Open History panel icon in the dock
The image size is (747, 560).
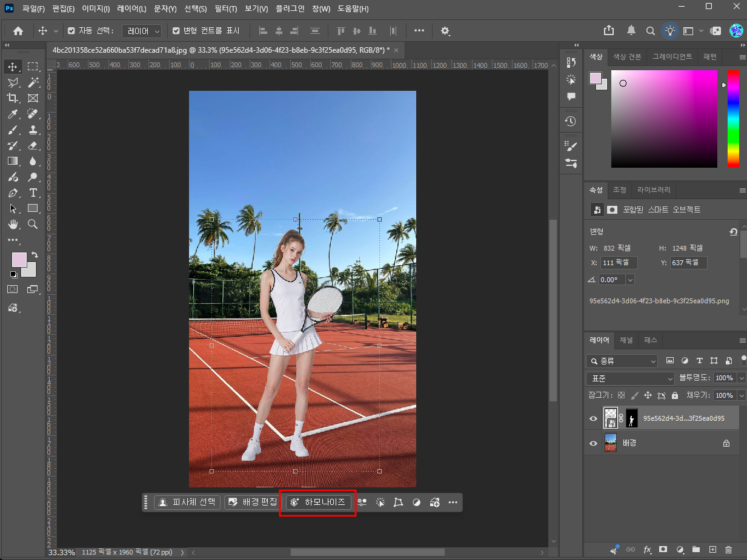571,121
